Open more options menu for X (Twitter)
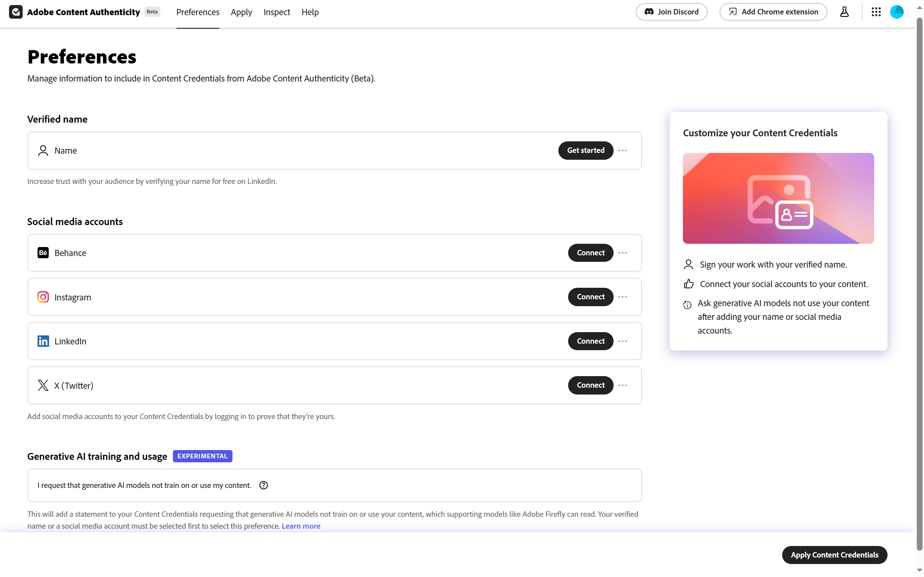The width and height of the screenshot is (924, 577). pyautogui.click(x=622, y=385)
